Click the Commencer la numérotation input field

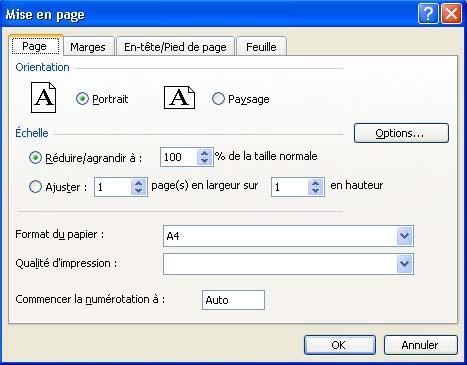233,300
